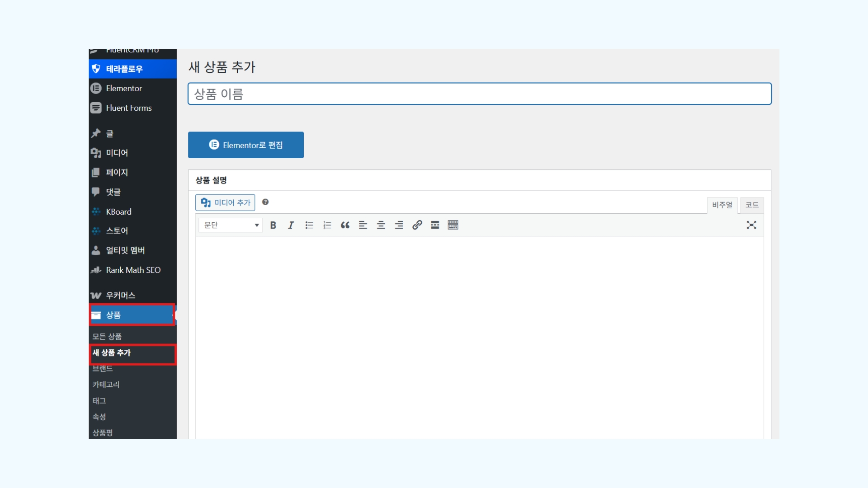This screenshot has height=488, width=868.
Task: Open the 모든 상품 submenu link
Action: click(107, 337)
